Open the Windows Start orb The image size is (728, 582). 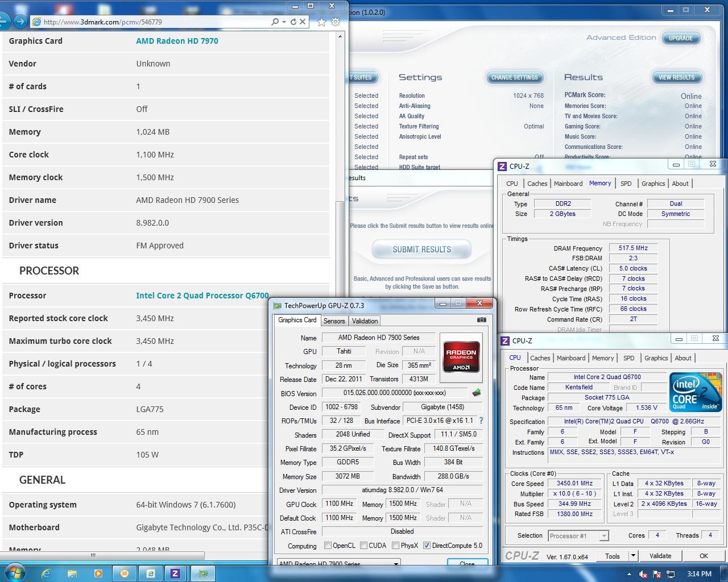coord(15,573)
